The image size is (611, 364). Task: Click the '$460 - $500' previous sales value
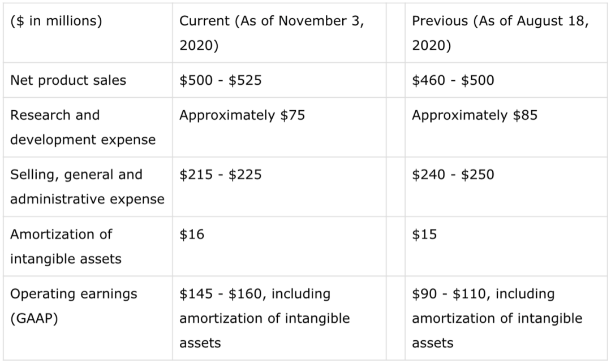click(x=453, y=80)
